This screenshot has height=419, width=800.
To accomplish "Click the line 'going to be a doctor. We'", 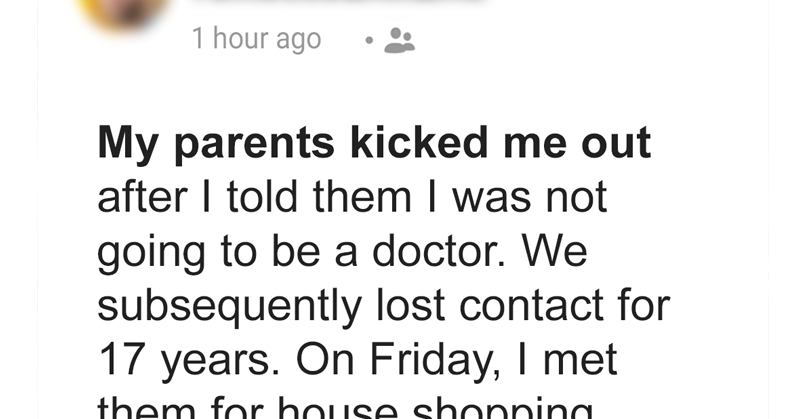I will 342,253.
